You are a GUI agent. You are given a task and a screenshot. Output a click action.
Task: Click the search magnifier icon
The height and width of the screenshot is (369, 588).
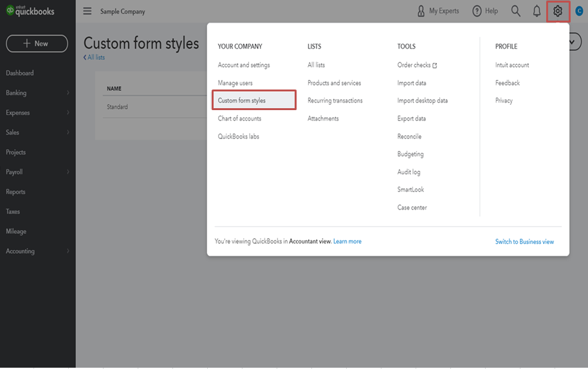point(515,11)
